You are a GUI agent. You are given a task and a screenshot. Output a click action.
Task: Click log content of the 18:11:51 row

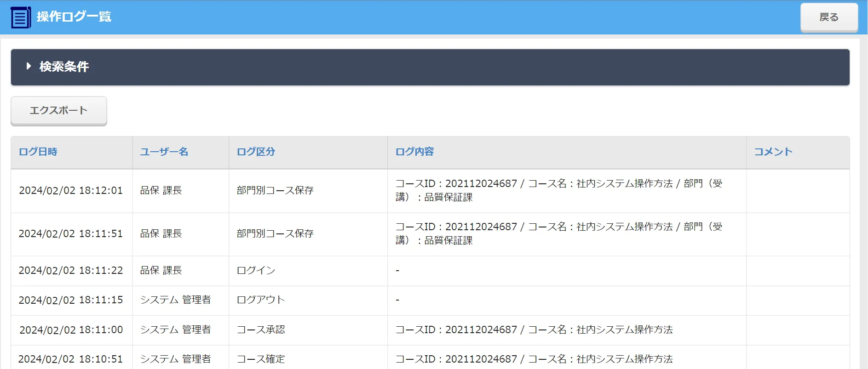point(559,233)
